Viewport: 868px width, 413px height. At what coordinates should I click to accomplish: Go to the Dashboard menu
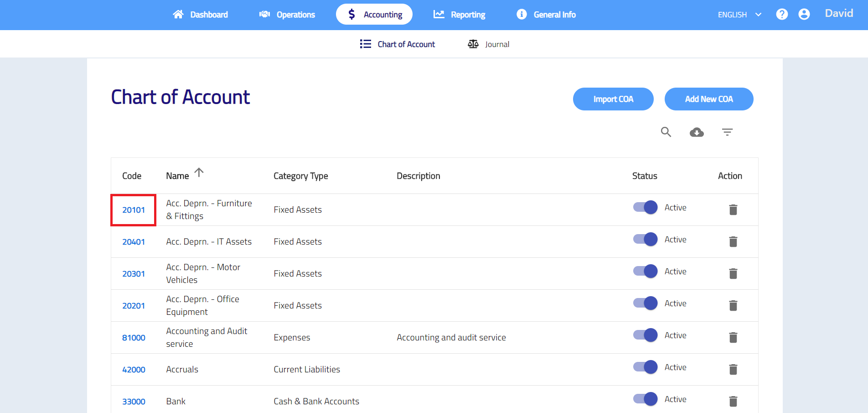click(x=200, y=15)
